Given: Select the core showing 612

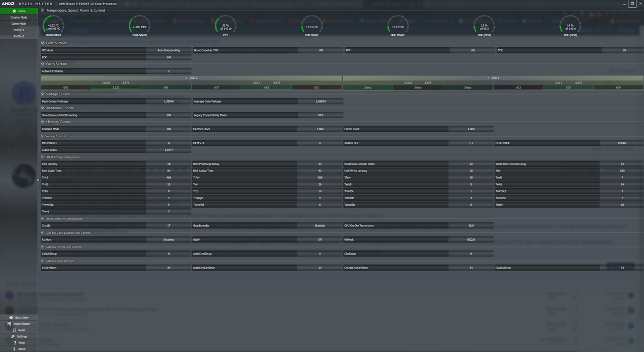Looking at the screenshot, I should coord(518,87).
